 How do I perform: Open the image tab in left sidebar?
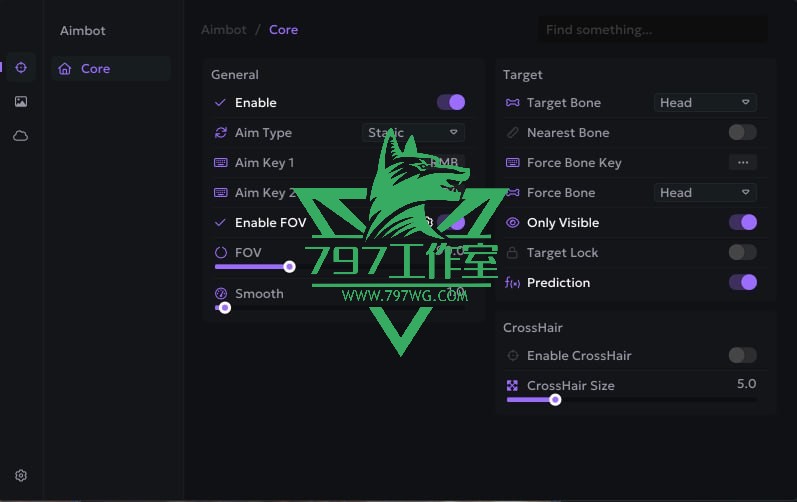(21, 102)
